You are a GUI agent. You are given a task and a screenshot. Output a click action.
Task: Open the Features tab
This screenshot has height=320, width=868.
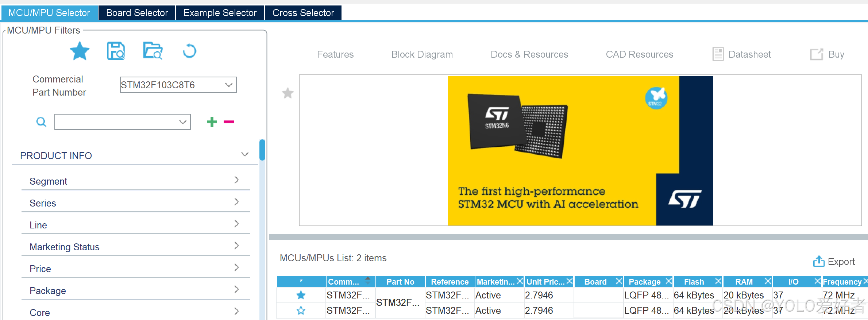[x=335, y=54]
